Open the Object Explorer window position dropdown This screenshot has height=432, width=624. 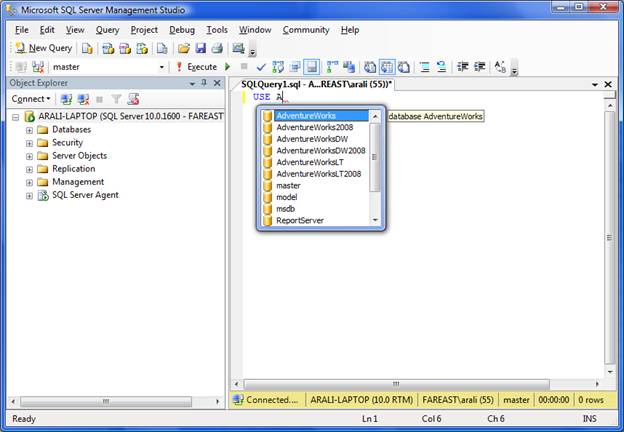point(192,84)
